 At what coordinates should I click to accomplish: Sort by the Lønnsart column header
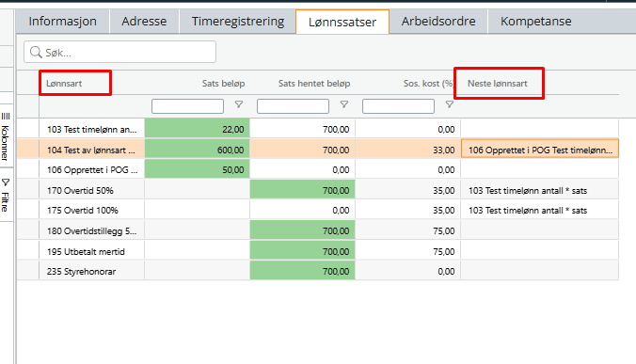(64, 84)
